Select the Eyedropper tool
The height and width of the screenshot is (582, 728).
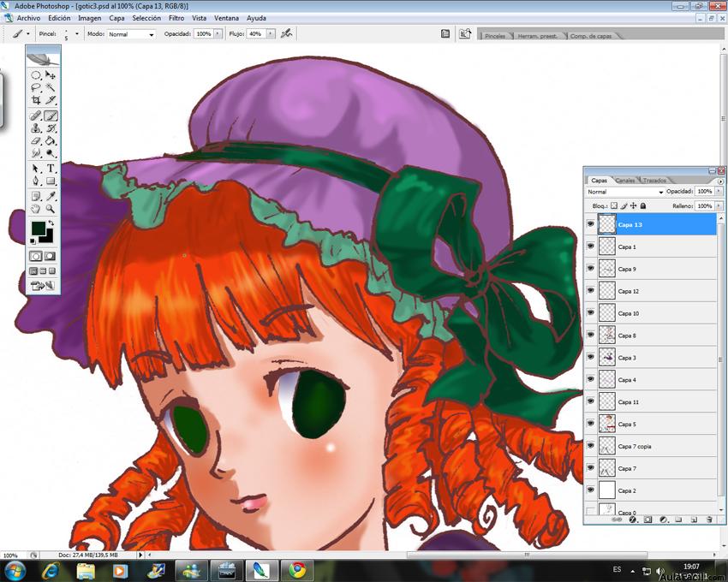[51, 196]
